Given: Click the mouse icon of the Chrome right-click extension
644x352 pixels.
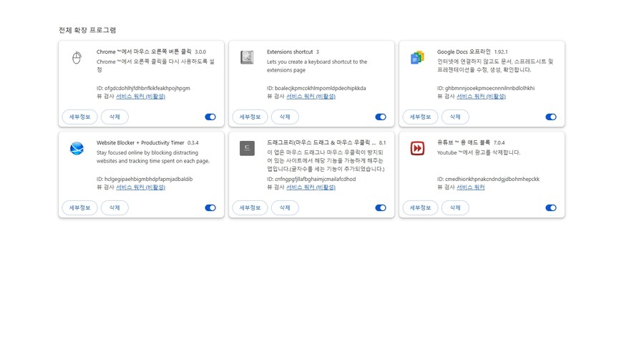Looking at the screenshot, I should click(x=77, y=58).
